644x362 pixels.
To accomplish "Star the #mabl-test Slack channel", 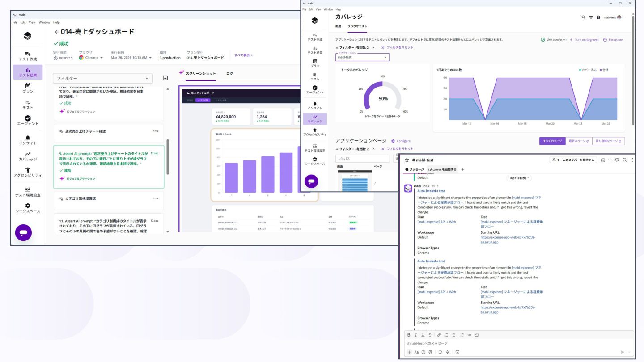I will (x=407, y=160).
